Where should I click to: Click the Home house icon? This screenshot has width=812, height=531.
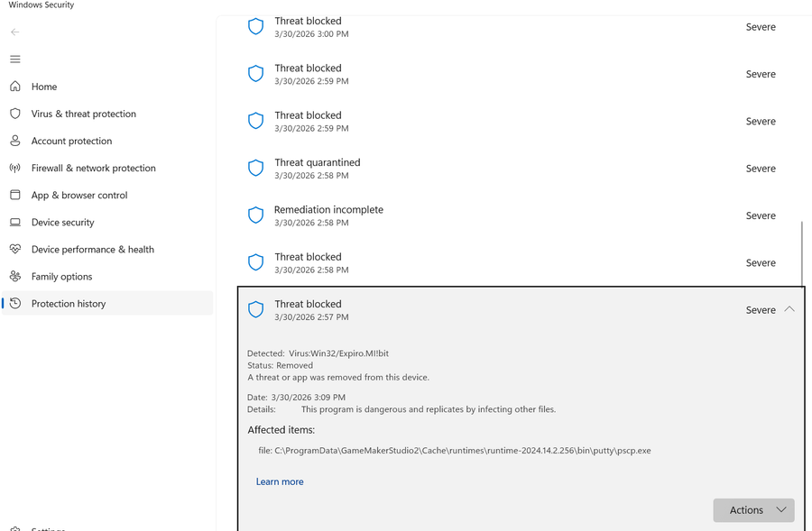[x=14, y=87]
